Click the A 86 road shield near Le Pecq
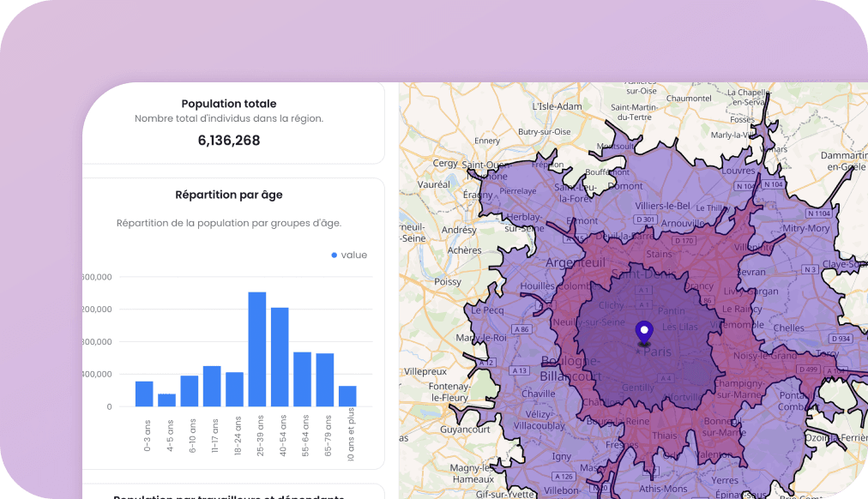This screenshot has height=499, width=868. tap(521, 329)
